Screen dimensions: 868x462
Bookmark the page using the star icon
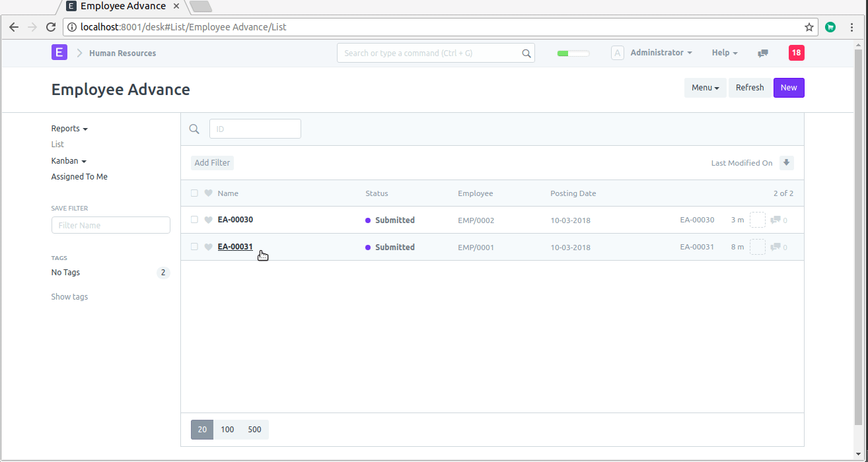click(809, 27)
